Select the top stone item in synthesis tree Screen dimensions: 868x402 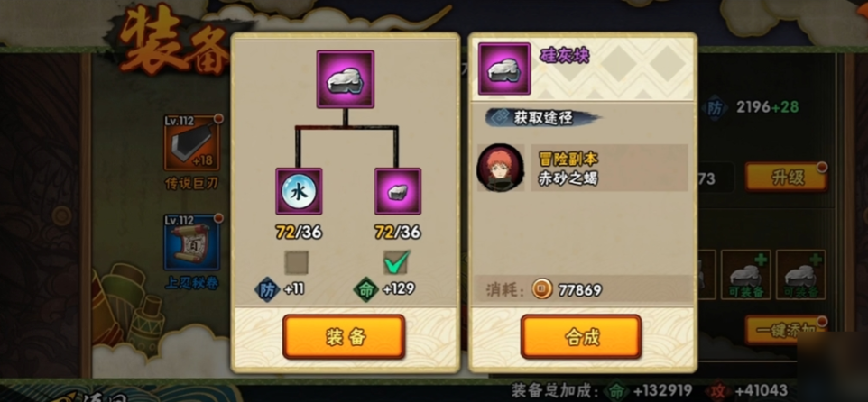tap(346, 79)
